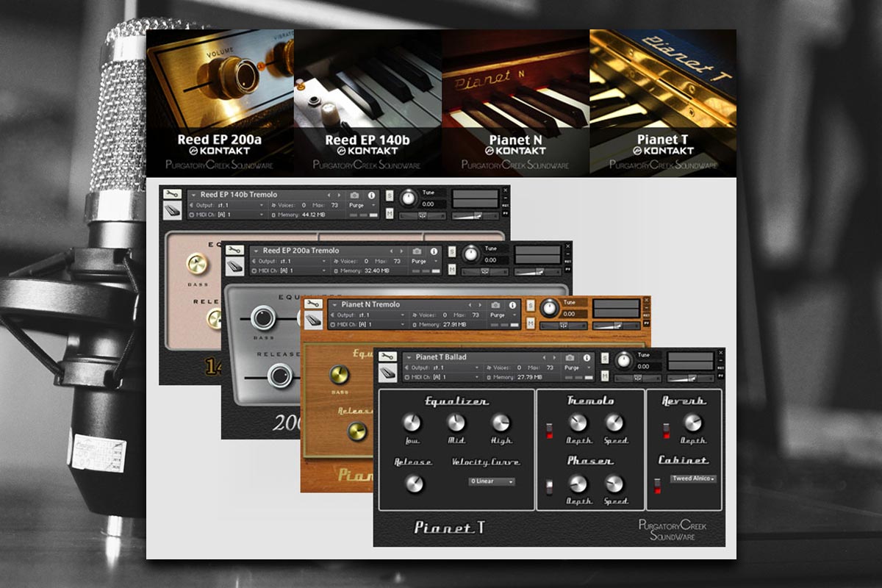Open the Output dropdown in Reed EP 140b
Screen dimensions: 882x588
[228, 205]
